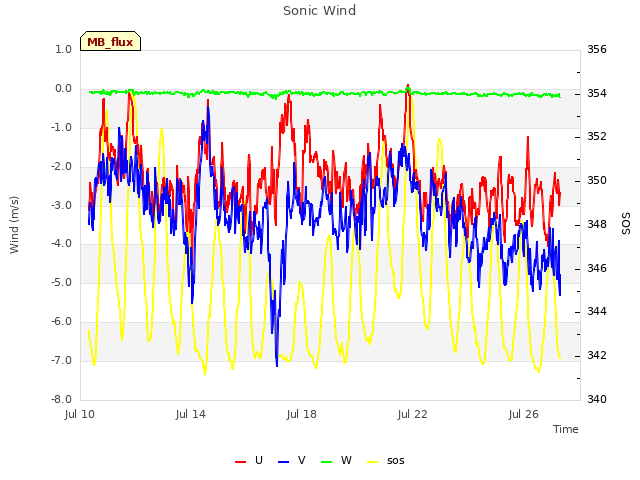The image size is (640, 480).
Task: Click the MB_flux annotation label
Action: (111, 41)
